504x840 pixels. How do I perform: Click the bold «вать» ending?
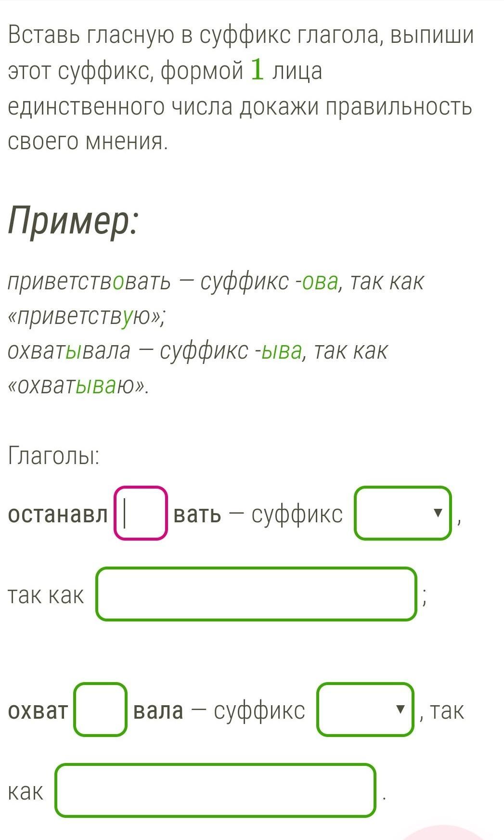[197, 515]
